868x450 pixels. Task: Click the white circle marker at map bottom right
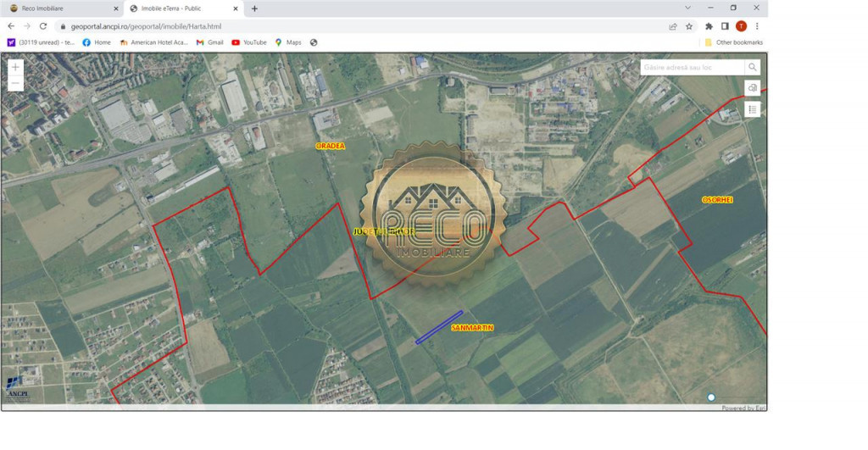(x=711, y=397)
